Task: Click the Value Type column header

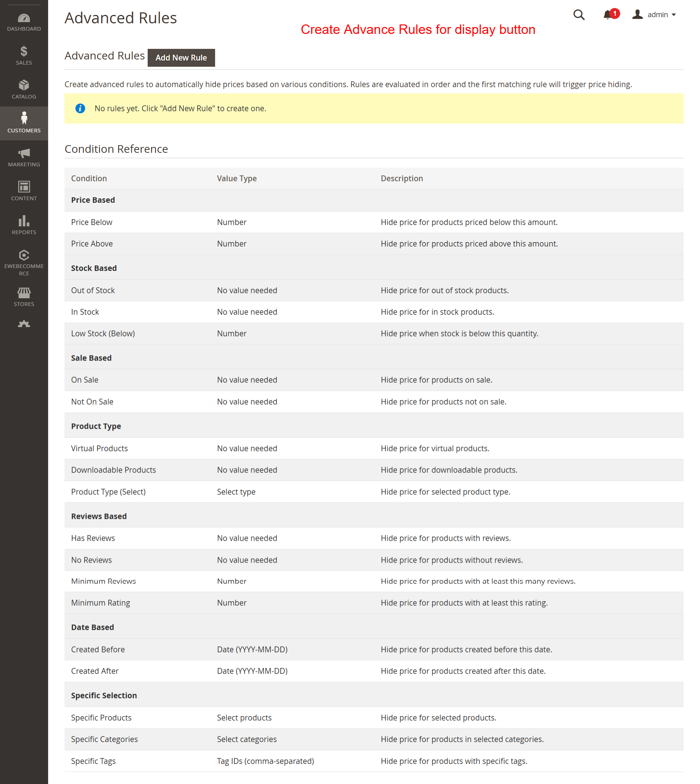Action: pyautogui.click(x=237, y=178)
